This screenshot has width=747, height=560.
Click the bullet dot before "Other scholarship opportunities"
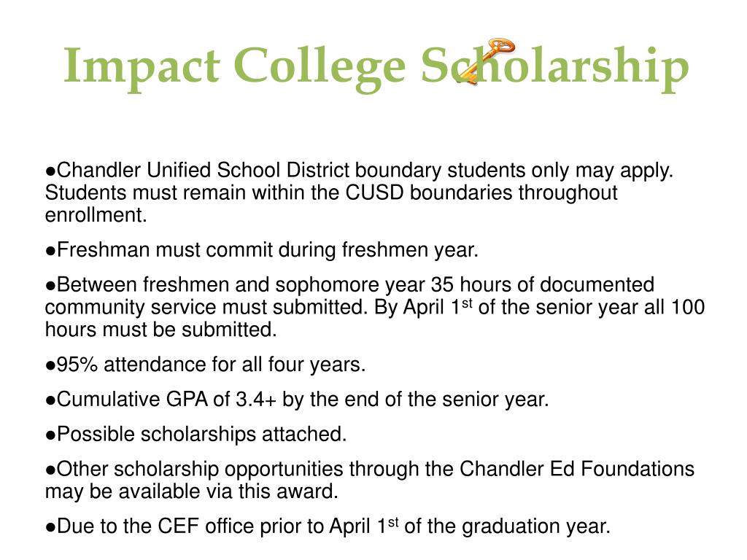(x=50, y=470)
